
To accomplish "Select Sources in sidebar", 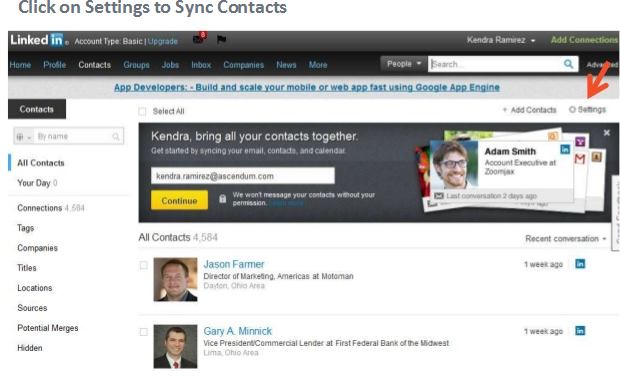I will tap(32, 308).
